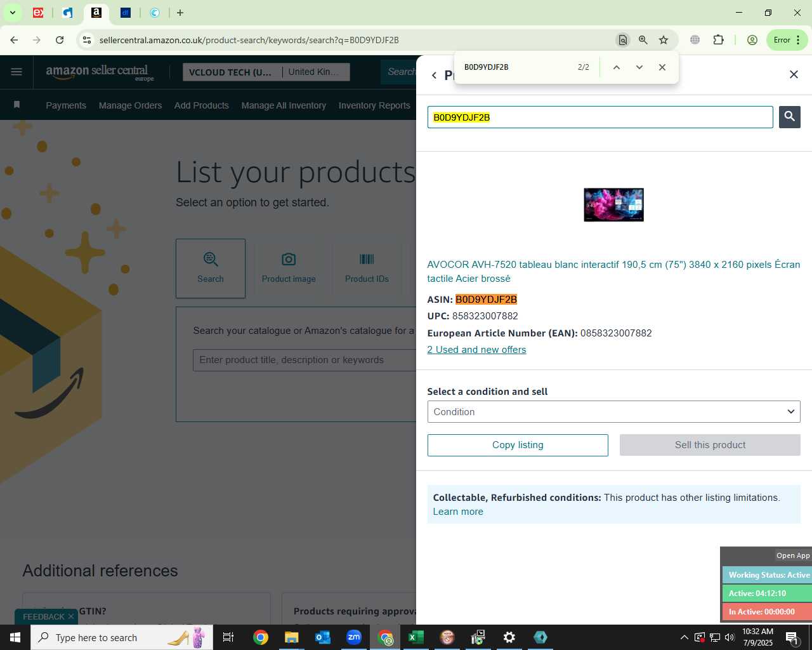Viewport: 812px width, 650px height.
Task: Click browser Forward arrow
Action: click(x=37, y=40)
